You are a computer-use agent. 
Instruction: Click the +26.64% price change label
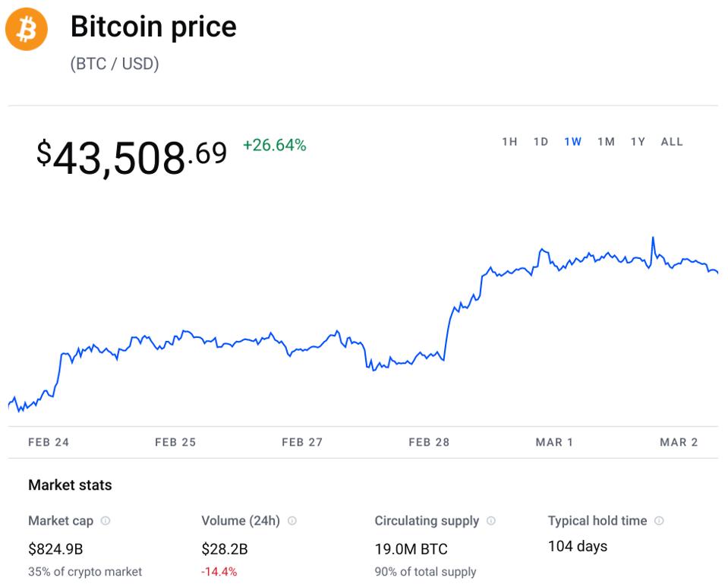coord(274,145)
